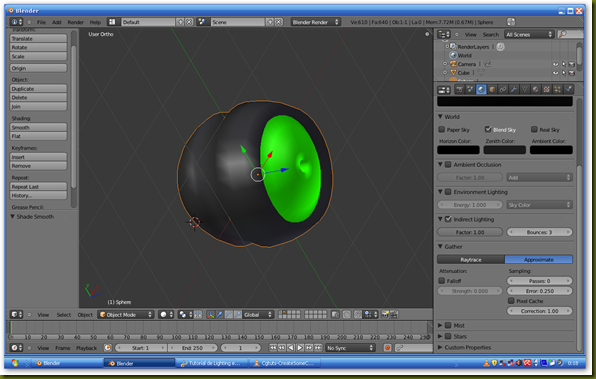This screenshot has height=379, width=596.
Task: Click the OpenGL render animation icon
Action: point(394,315)
